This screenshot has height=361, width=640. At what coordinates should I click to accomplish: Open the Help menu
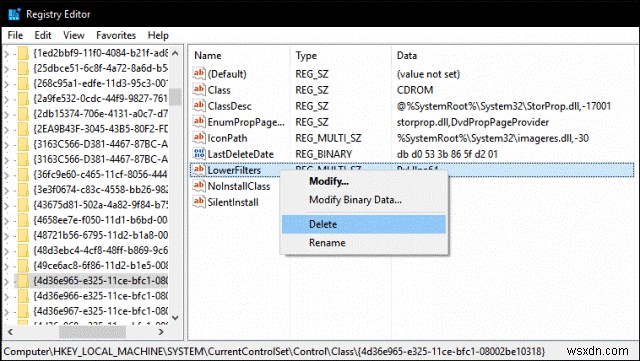point(158,36)
